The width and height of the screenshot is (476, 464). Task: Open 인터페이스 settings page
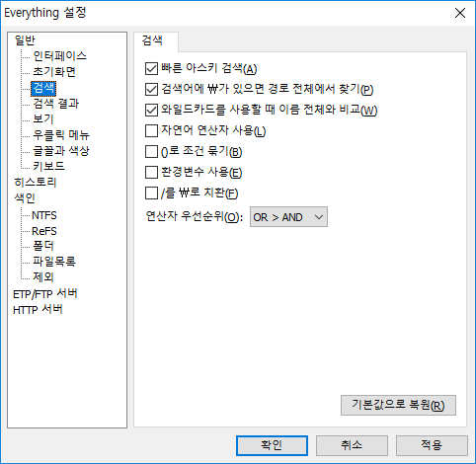pos(59,56)
